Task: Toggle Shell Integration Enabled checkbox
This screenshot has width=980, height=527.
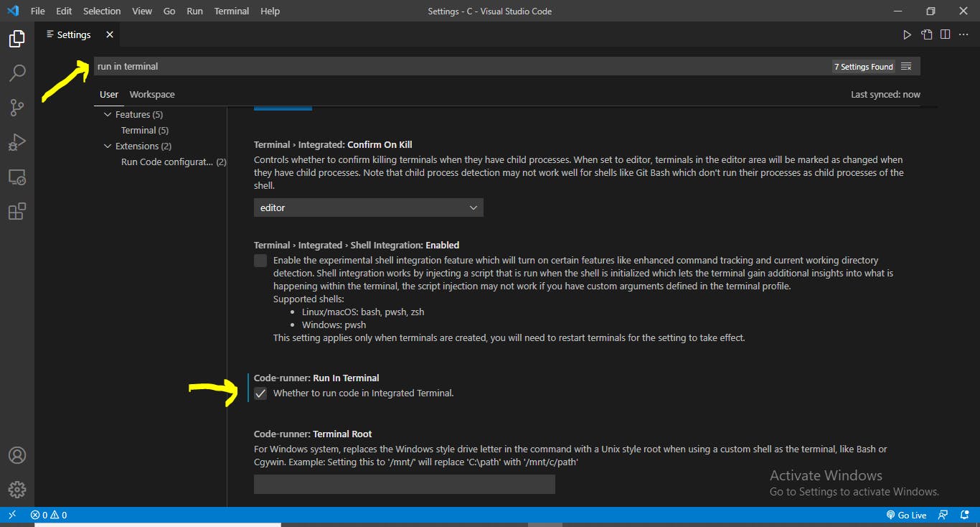Action: 260,261
